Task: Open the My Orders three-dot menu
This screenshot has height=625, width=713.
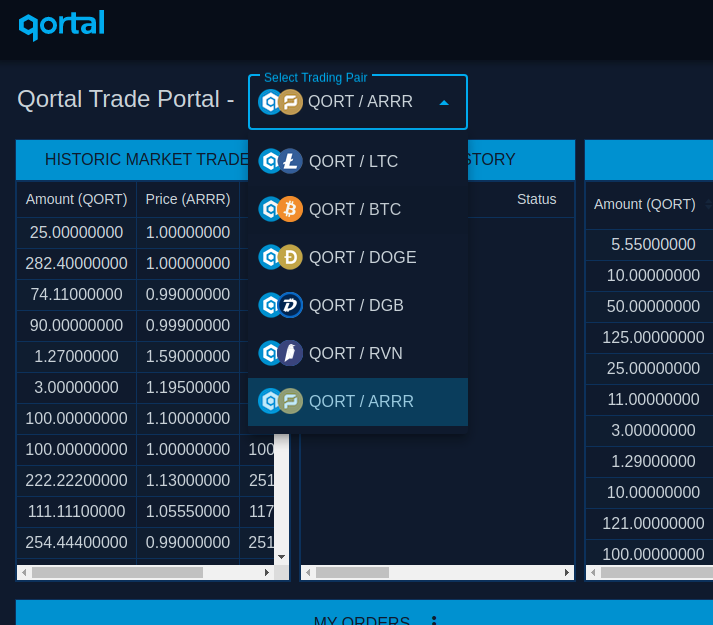Action: 434,620
